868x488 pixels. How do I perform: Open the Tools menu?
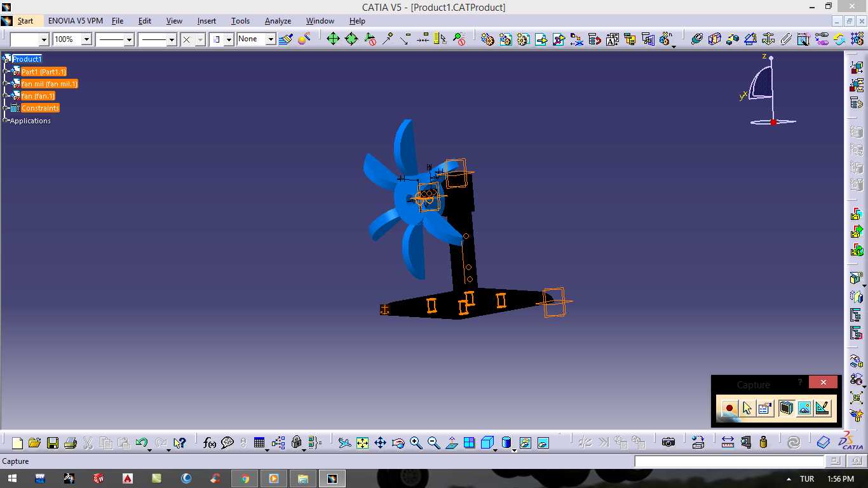point(240,21)
